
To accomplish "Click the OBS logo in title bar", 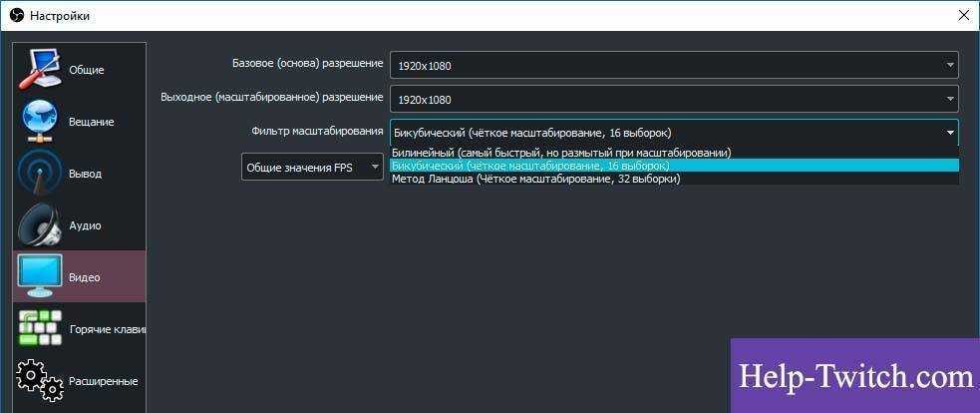I will pyautogui.click(x=15, y=15).
